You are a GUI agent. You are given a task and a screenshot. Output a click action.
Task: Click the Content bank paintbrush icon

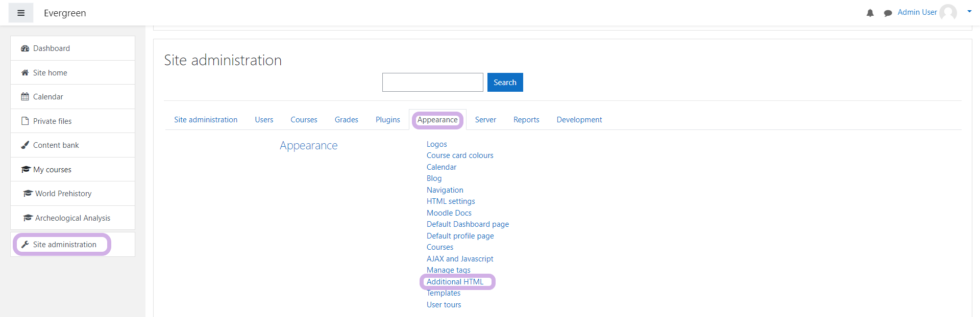coord(25,145)
